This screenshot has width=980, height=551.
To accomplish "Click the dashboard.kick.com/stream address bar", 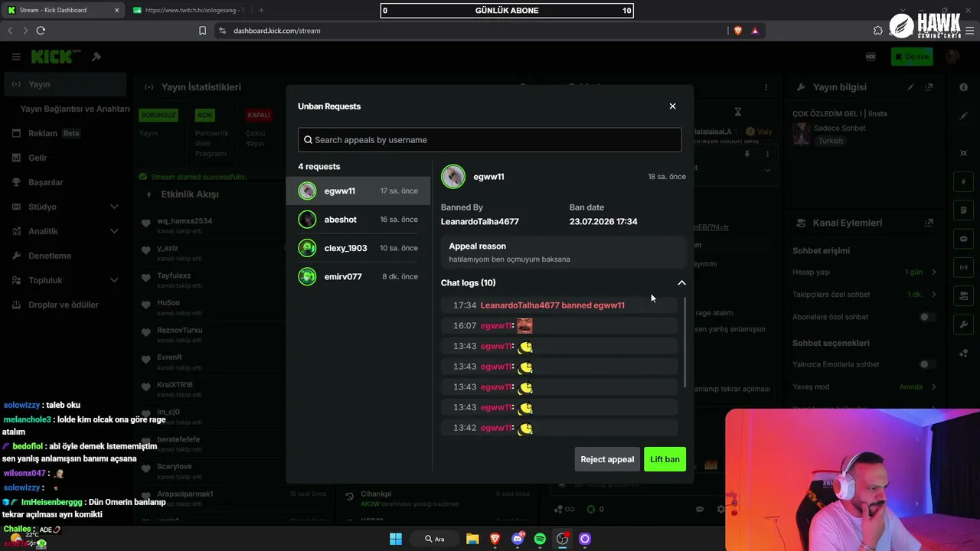I will (277, 31).
